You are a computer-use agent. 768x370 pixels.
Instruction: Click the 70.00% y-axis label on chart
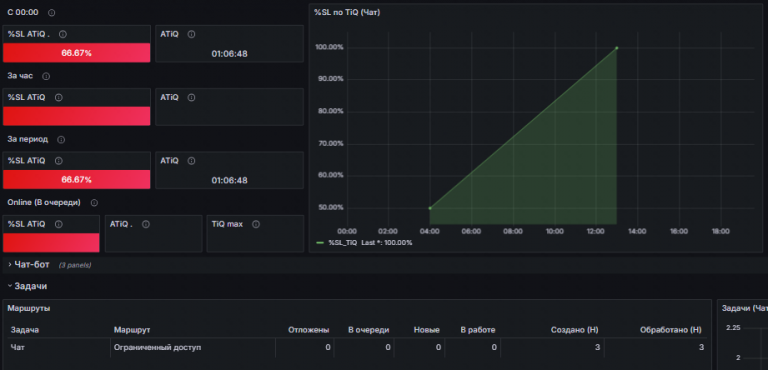point(331,144)
